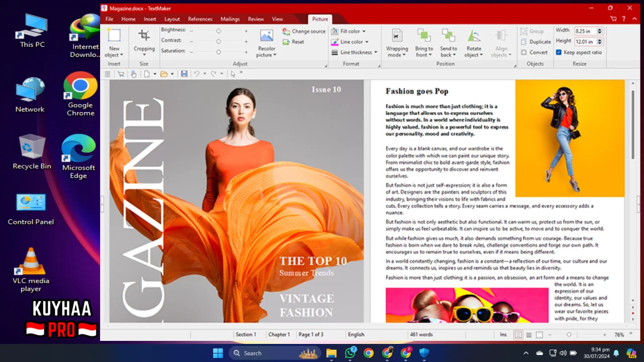Click the Brightness increase plus button

click(246, 31)
